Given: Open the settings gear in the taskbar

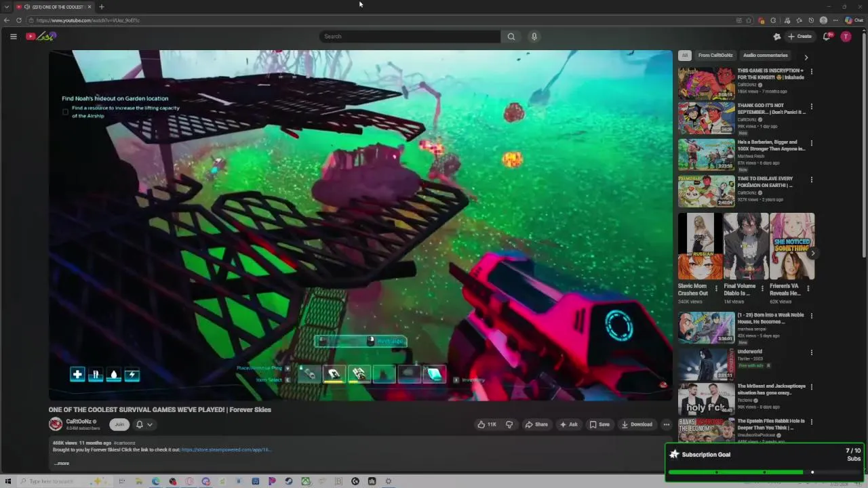Looking at the screenshot, I should [x=389, y=481].
